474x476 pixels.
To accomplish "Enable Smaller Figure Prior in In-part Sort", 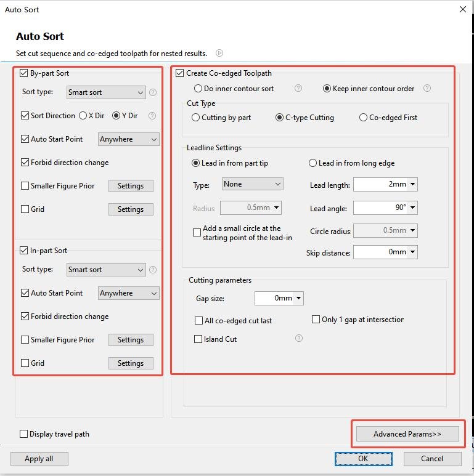I will coord(25,340).
